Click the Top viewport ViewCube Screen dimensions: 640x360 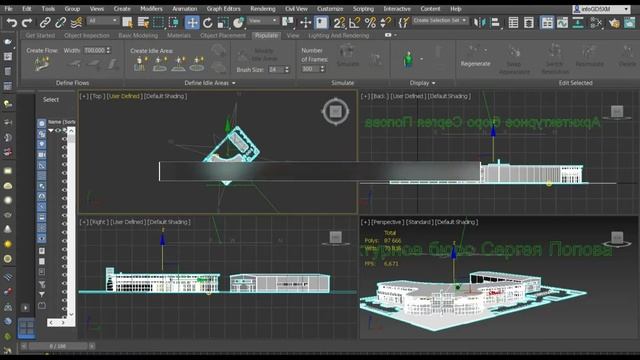tap(336, 111)
